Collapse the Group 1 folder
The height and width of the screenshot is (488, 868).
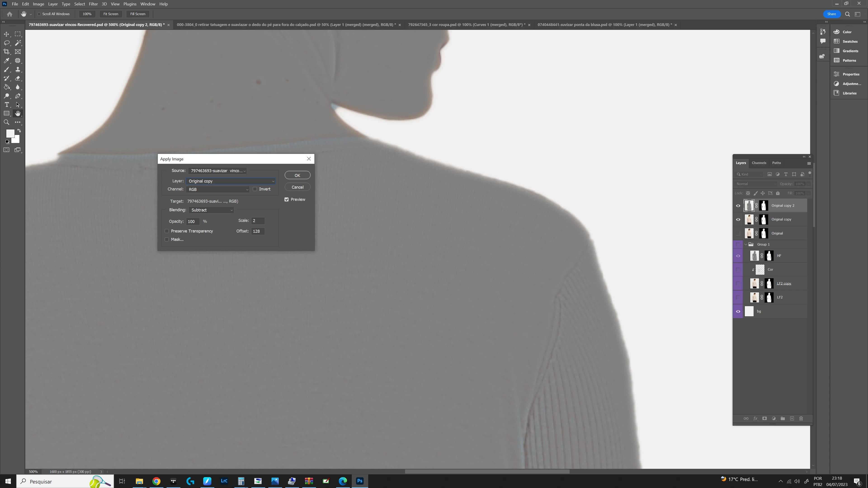(x=746, y=244)
